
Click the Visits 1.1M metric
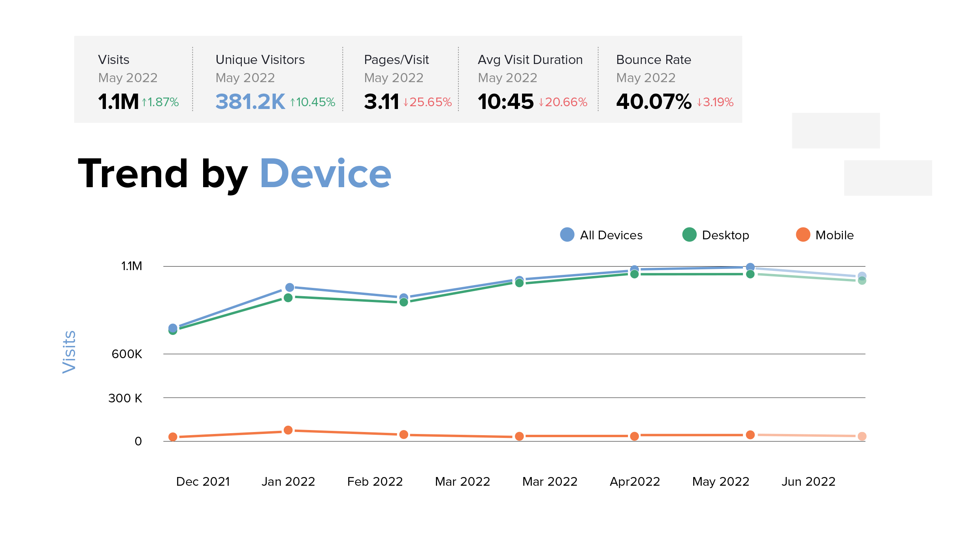[118, 101]
